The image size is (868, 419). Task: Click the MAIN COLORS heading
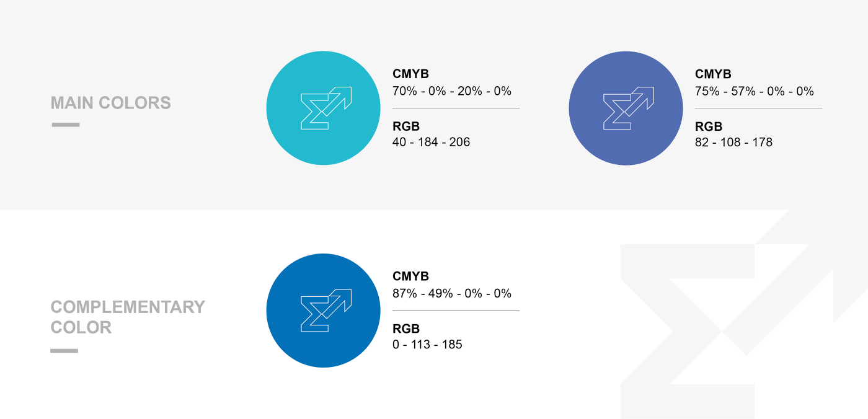click(x=111, y=103)
